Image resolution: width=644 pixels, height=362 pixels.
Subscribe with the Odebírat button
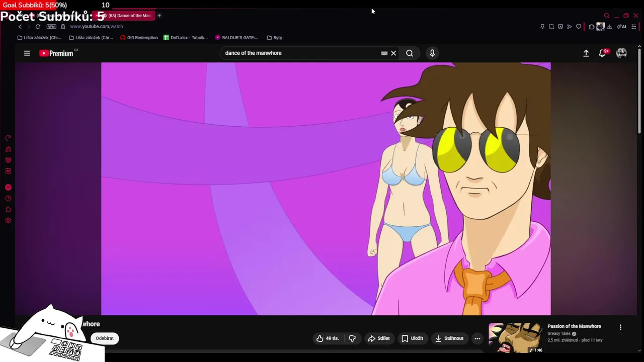click(x=105, y=338)
